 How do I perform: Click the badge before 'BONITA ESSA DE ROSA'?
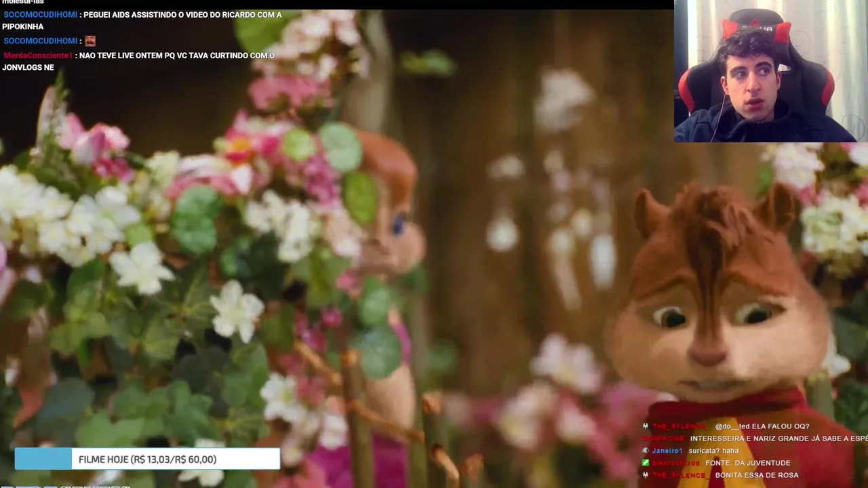pyautogui.click(x=646, y=475)
